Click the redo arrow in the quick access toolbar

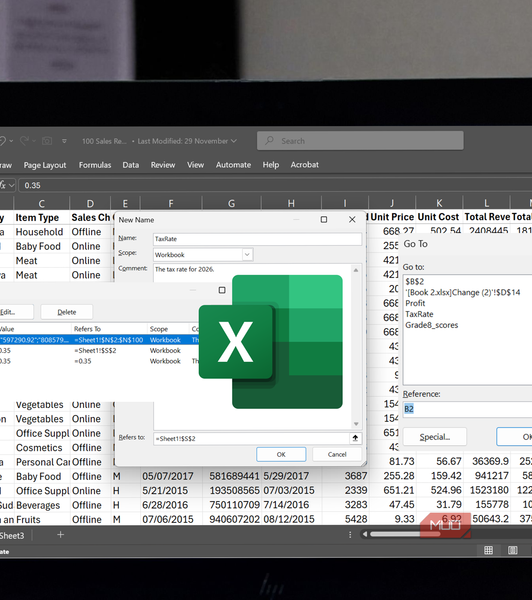point(24,141)
